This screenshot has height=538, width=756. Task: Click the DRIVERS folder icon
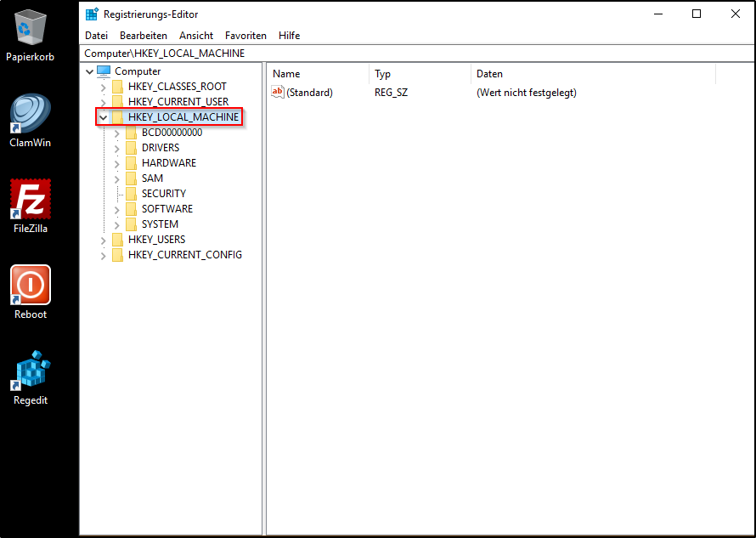[131, 148]
